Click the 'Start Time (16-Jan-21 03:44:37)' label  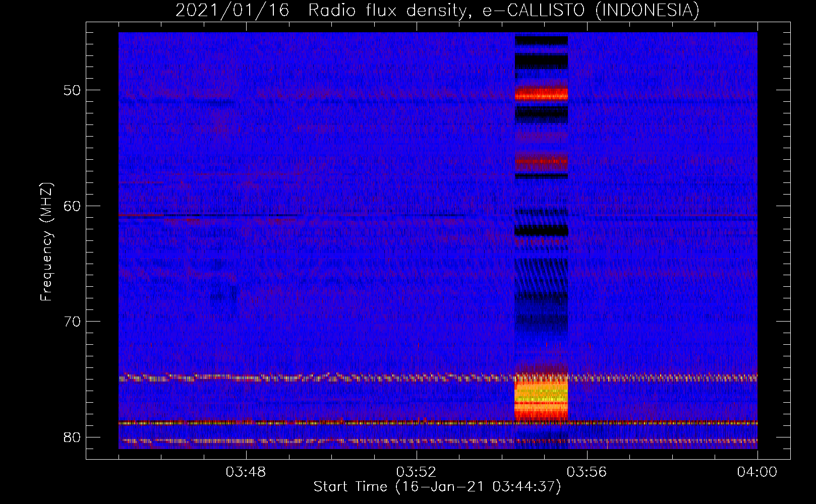click(437, 487)
